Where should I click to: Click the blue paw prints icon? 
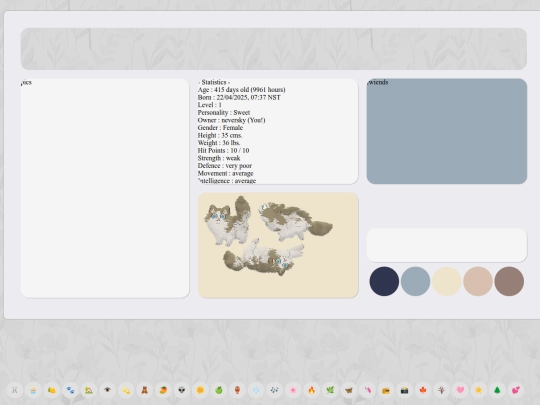(70, 390)
